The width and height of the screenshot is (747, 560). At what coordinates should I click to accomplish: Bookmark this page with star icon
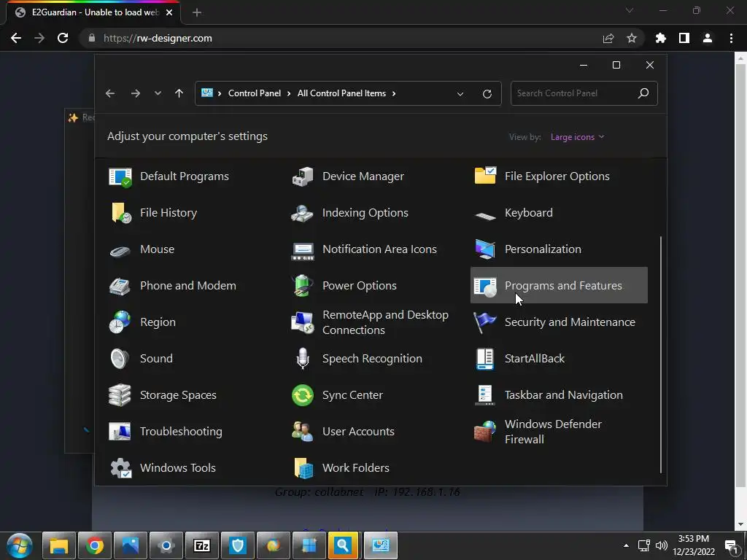pos(632,38)
